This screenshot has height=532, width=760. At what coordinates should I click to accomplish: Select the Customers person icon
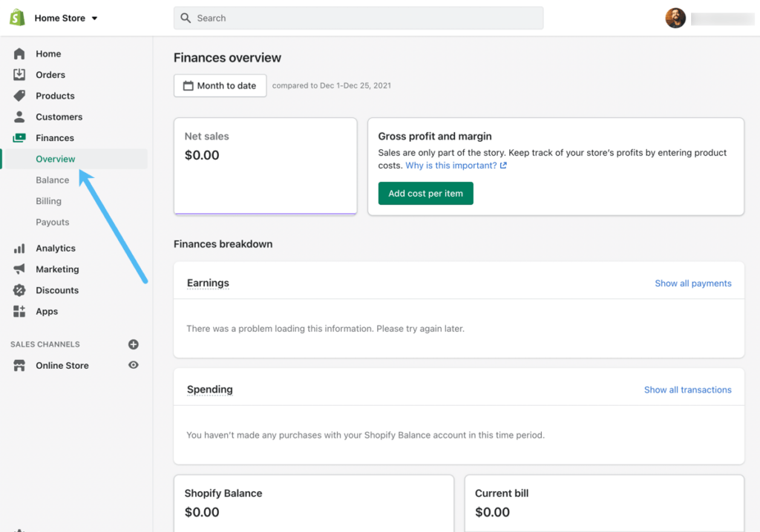[19, 117]
